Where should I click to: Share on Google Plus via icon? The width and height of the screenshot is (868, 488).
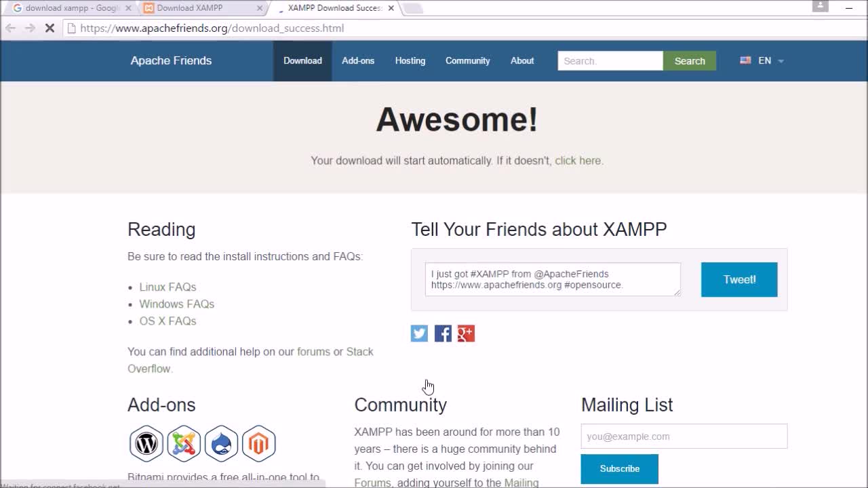point(466,333)
